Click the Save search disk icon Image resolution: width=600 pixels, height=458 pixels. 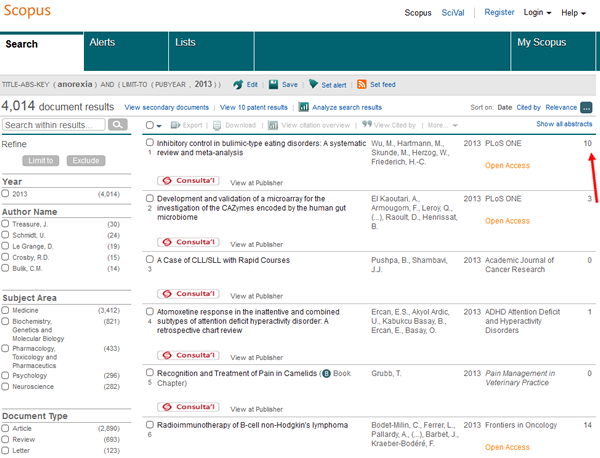(275, 86)
